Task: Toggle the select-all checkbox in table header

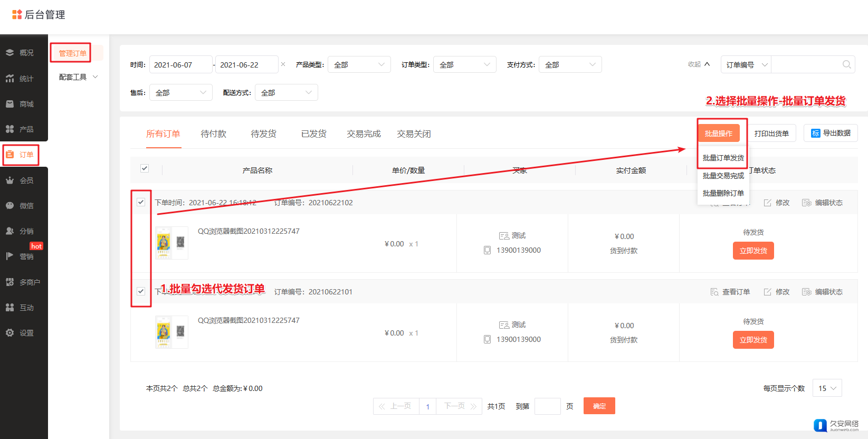Action: click(x=145, y=169)
